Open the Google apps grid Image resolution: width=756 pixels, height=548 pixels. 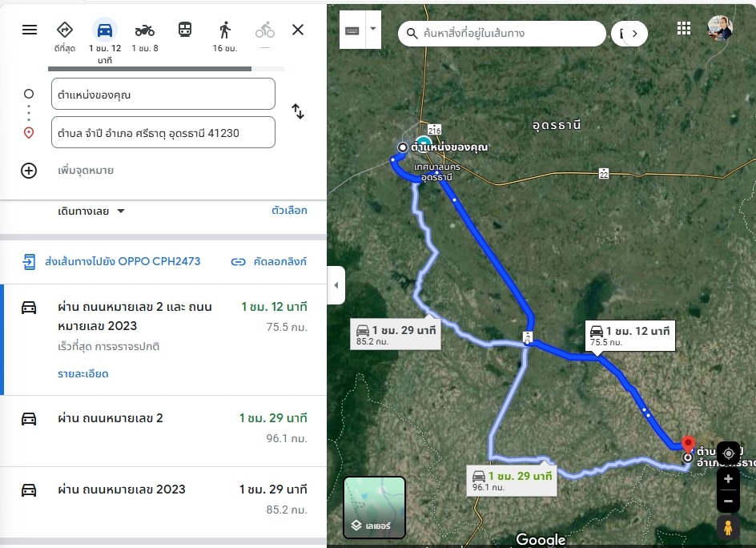coord(684,29)
